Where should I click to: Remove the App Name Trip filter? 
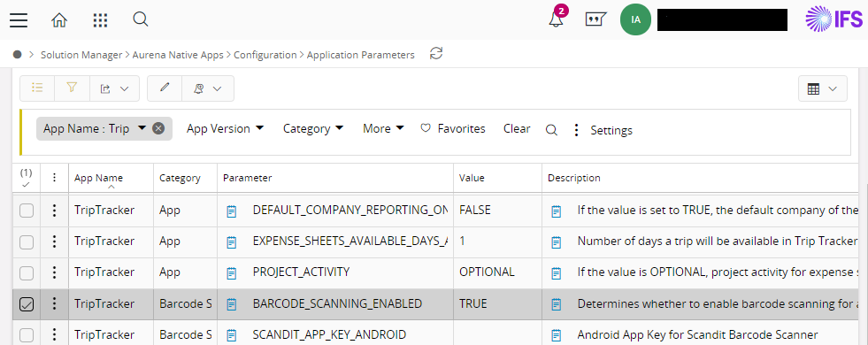(158, 128)
